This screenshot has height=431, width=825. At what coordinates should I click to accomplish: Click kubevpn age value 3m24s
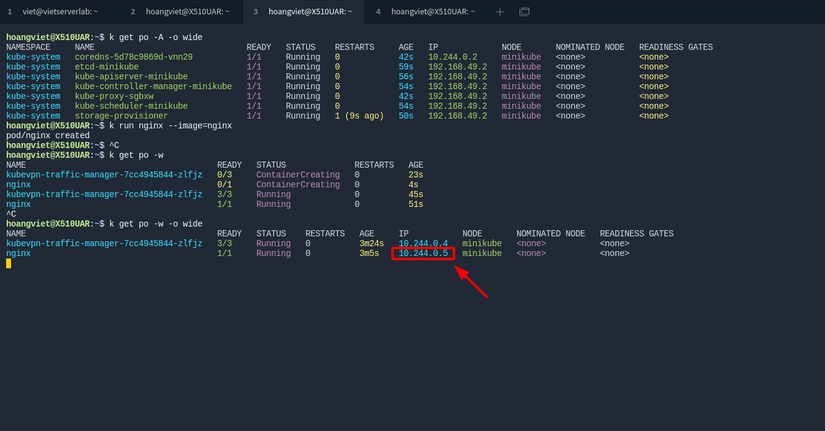click(x=371, y=243)
